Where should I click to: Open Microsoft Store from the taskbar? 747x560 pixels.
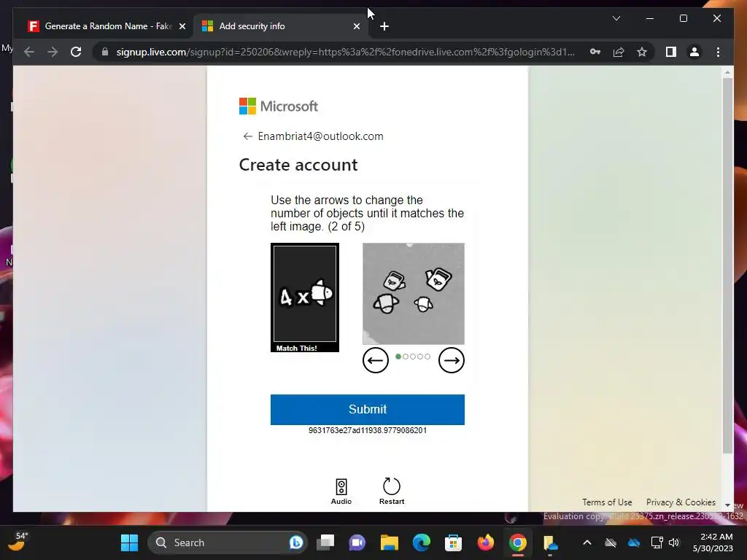click(453, 542)
